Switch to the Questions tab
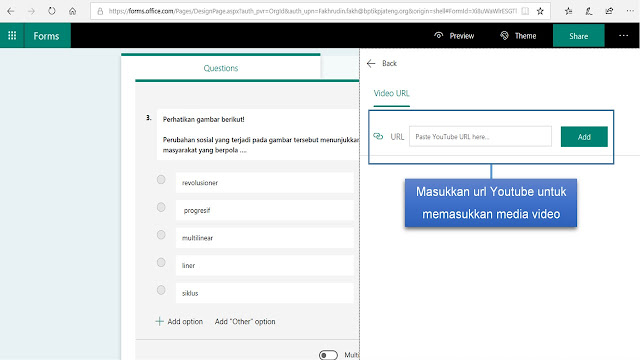Image resolution: width=640 pixels, height=360 pixels. [221, 68]
